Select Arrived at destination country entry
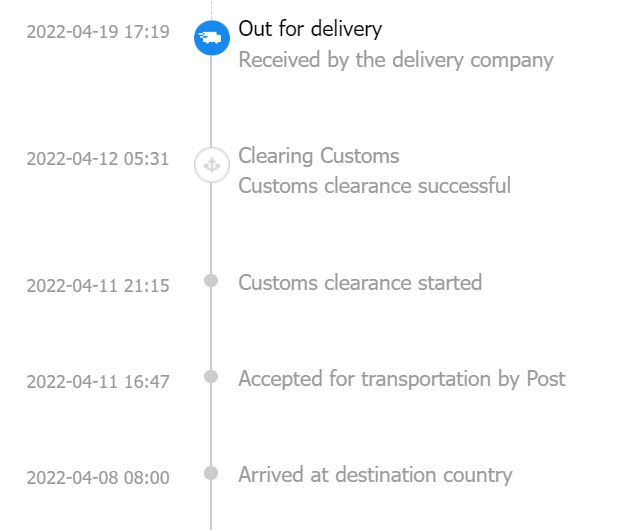The image size is (620, 530). point(375,474)
